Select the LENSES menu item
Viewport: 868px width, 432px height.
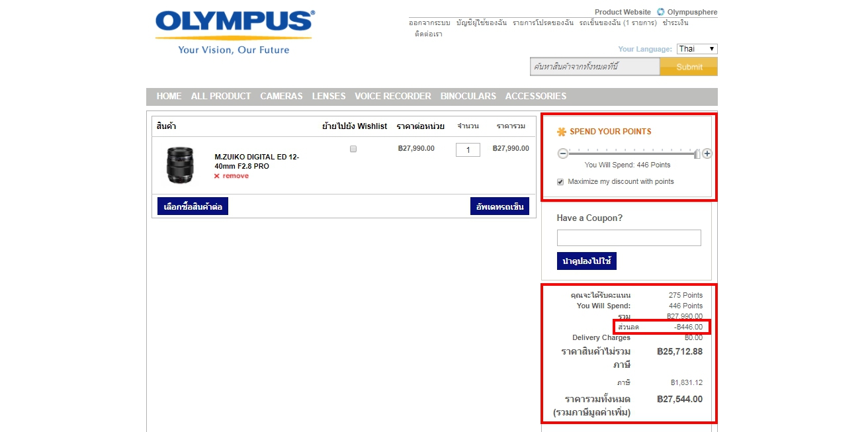coord(329,96)
